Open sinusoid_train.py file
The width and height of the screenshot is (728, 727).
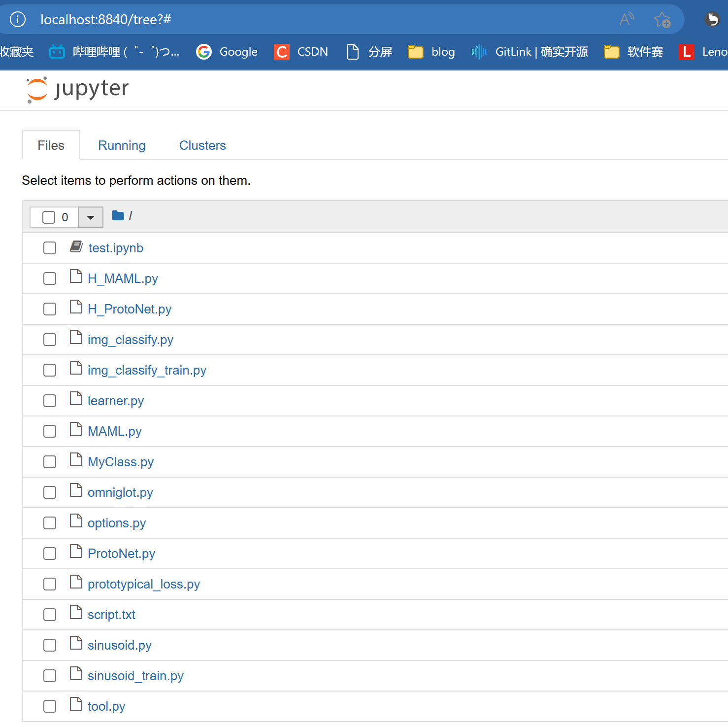coord(135,676)
